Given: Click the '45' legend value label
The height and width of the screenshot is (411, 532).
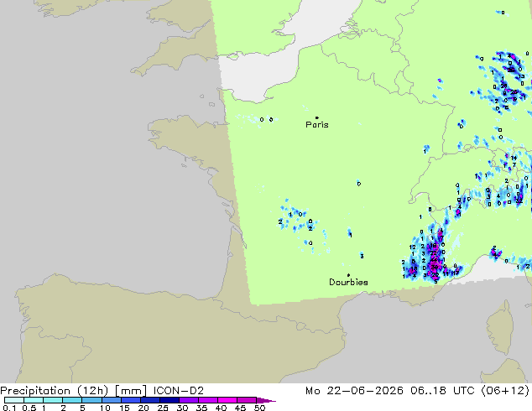Looking at the screenshot, I should [x=240, y=408].
